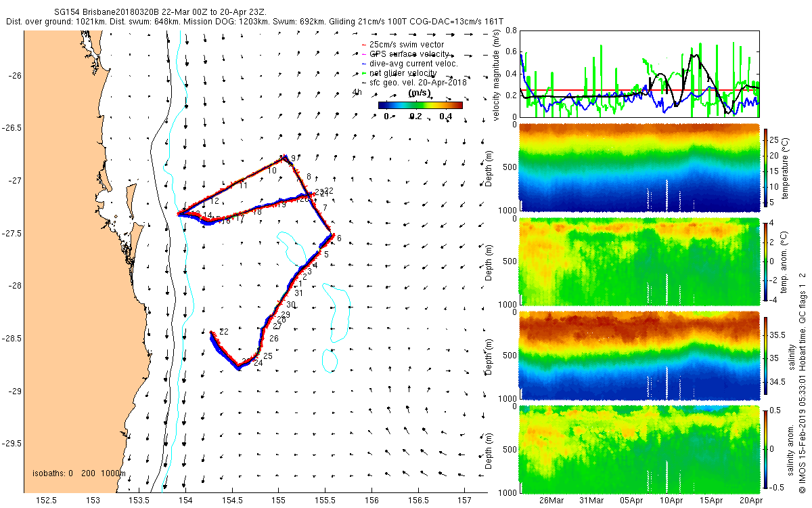Click the 'velocity magnitude (m/s)' axis label
Viewport: 812px width, 508px height.
coord(497,75)
